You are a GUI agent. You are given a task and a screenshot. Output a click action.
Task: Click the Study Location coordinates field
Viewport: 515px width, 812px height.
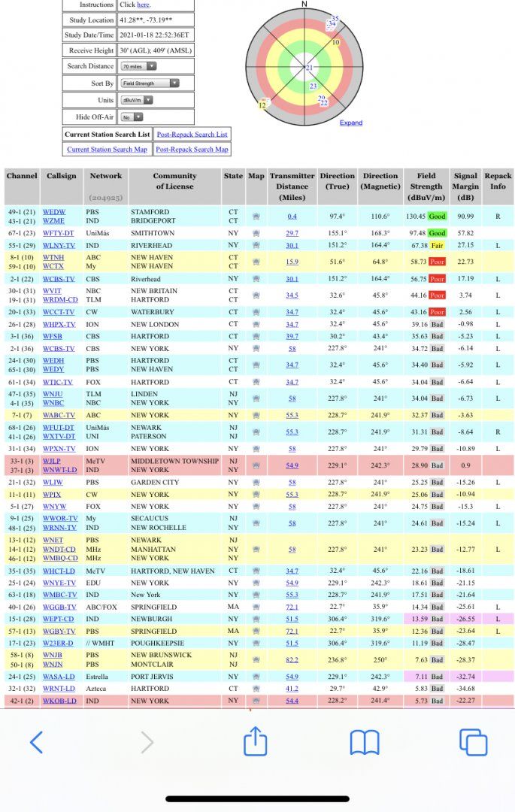(x=156, y=20)
